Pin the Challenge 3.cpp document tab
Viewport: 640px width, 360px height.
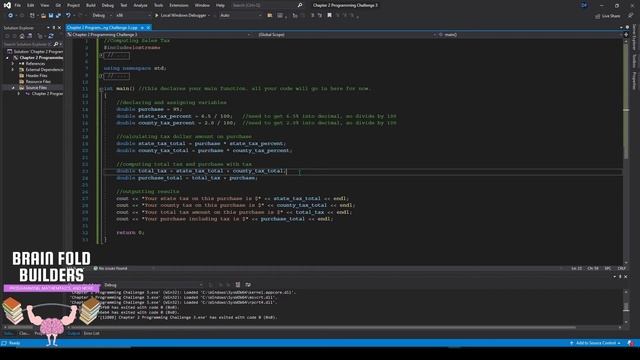142,27
